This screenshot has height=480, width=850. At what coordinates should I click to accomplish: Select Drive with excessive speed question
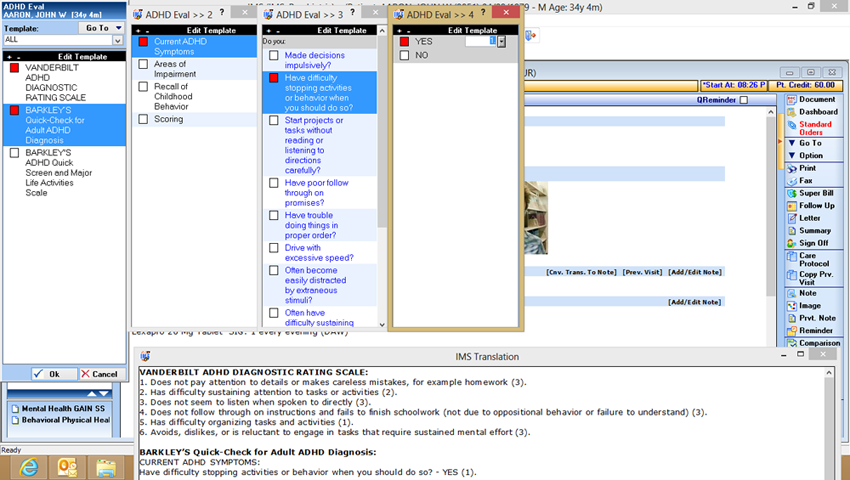click(320, 253)
